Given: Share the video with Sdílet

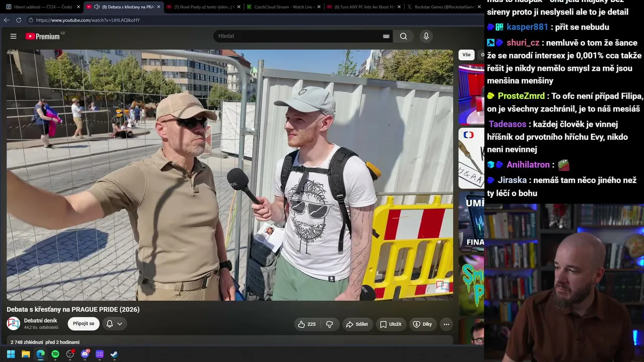Looking at the screenshot, I should [x=357, y=324].
